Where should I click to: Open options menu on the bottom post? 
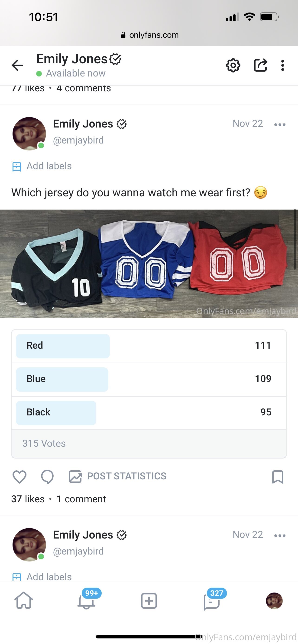[279, 536]
